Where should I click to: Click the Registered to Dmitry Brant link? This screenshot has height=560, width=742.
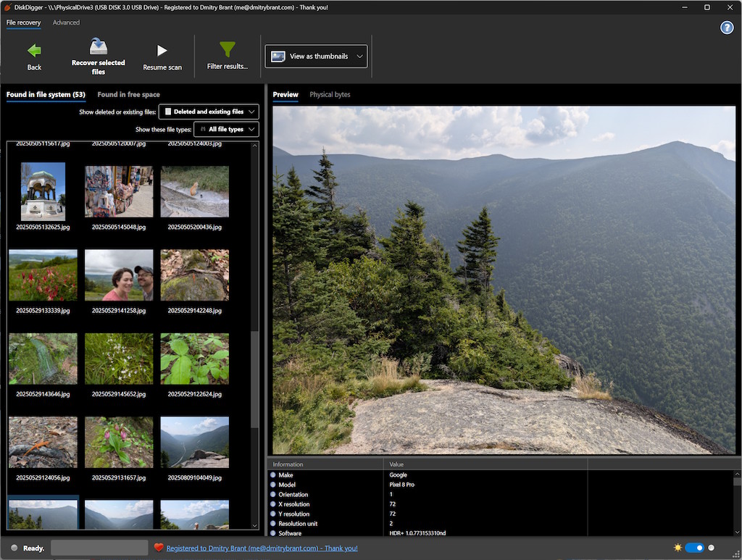(262, 548)
